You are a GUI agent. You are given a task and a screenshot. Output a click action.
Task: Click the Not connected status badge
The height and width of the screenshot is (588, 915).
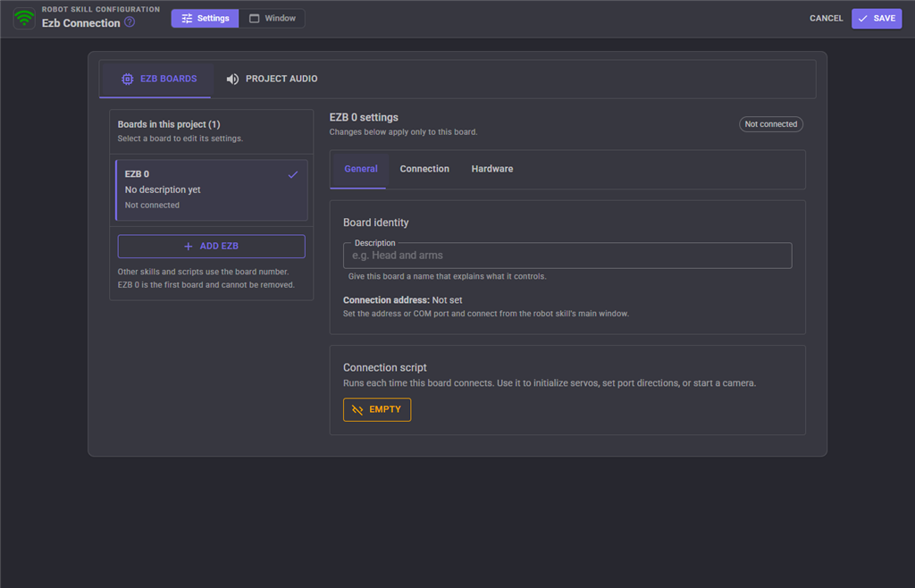click(771, 124)
